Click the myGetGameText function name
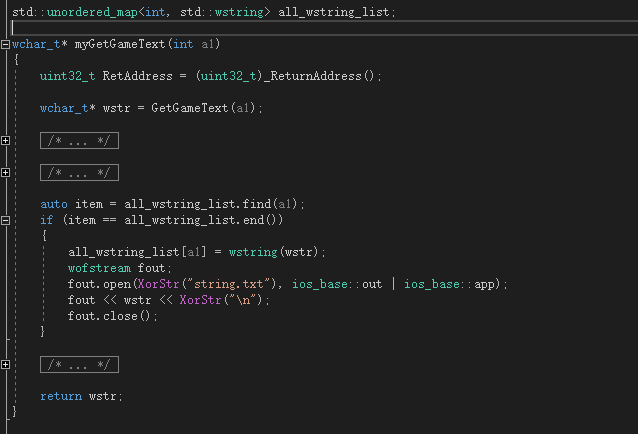 (120, 44)
